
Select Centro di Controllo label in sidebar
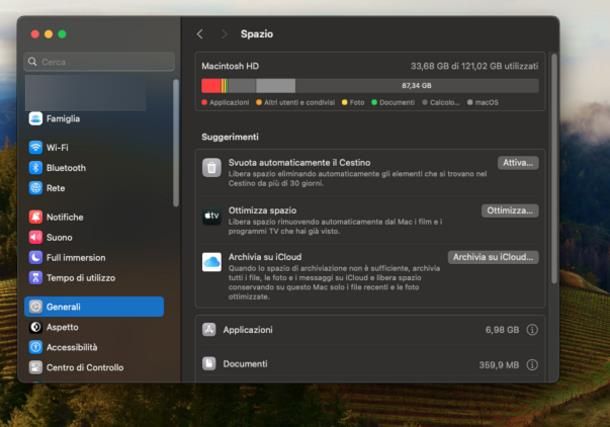pos(85,368)
